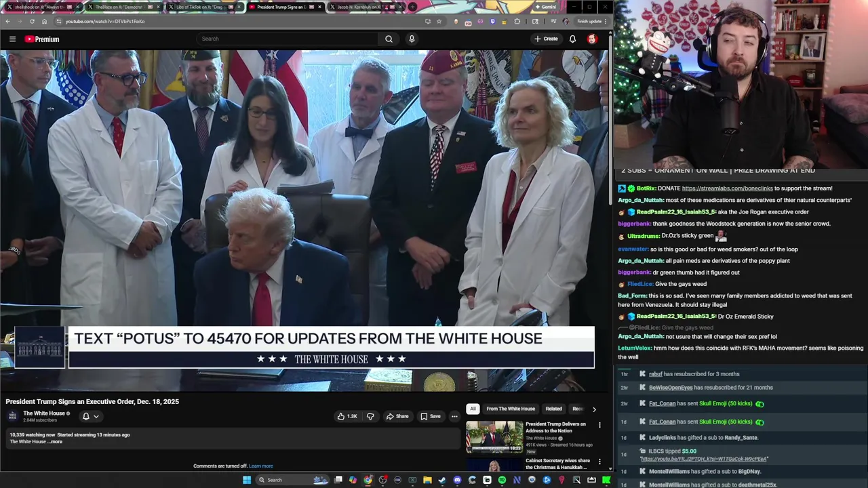Open Spotify from the taskbar
This screenshot has width=868, height=488.
(x=502, y=480)
